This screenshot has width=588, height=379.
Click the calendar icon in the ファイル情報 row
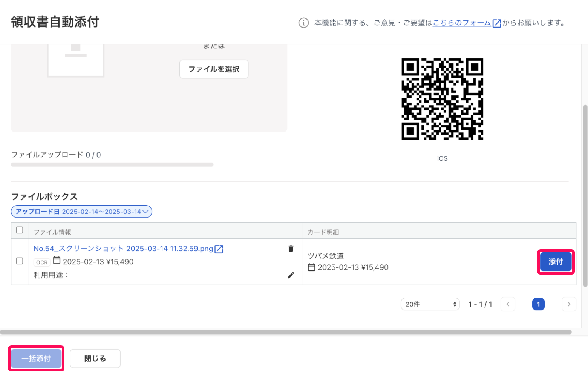(57, 260)
